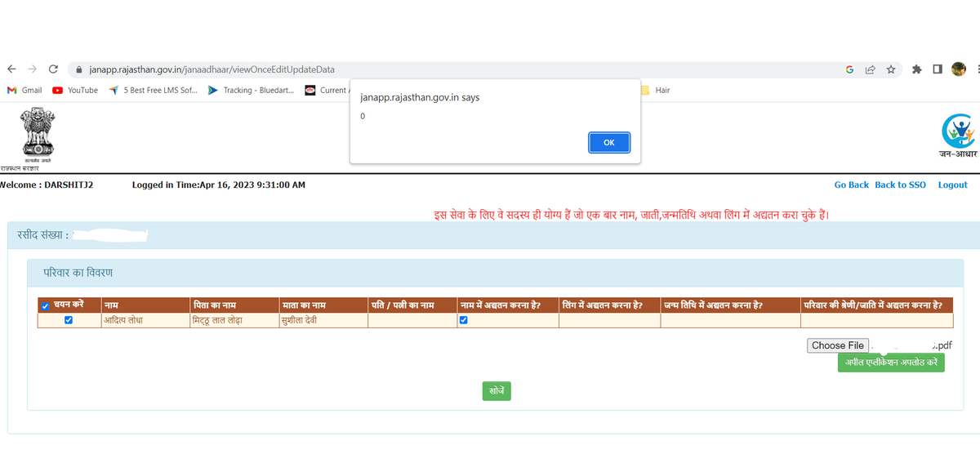Click the पति / पत्नी का नाम header
Viewport: 980px width, 463px height.
click(x=412, y=305)
